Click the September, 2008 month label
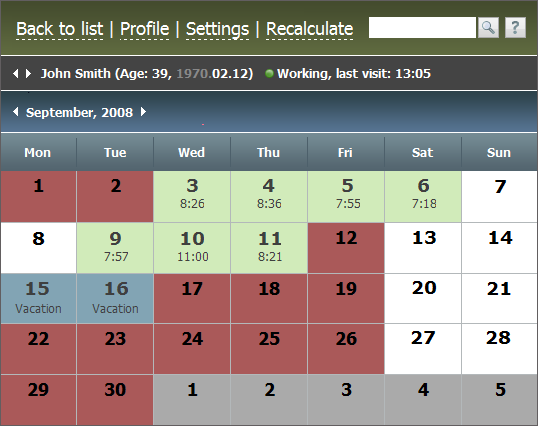The image size is (538, 426). tap(80, 113)
